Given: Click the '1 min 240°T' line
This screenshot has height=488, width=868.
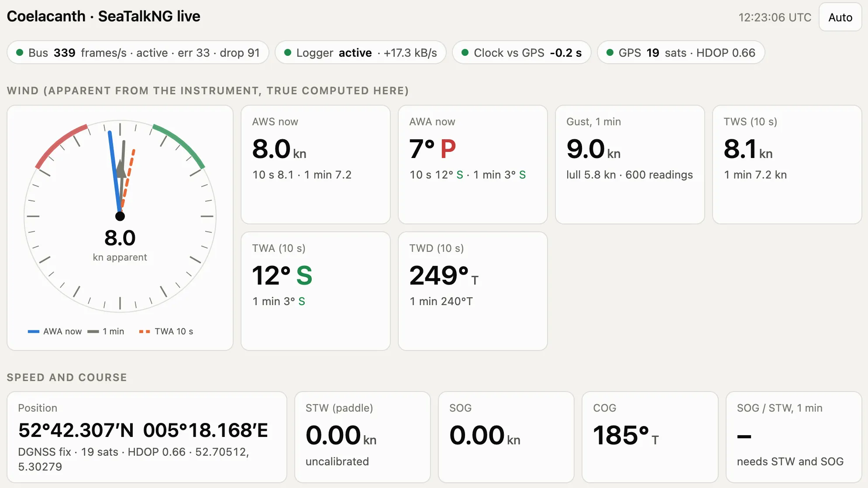Looking at the screenshot, I should (x=441, y=302).
